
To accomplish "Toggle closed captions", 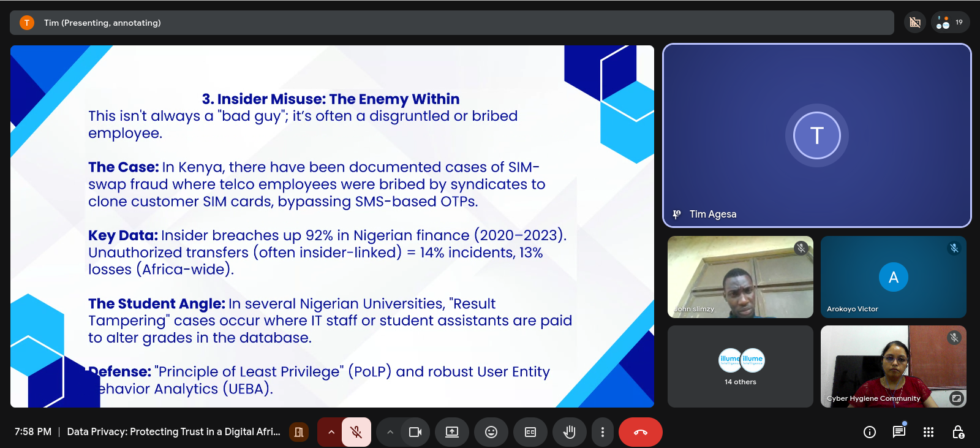I will click(530, 432).
